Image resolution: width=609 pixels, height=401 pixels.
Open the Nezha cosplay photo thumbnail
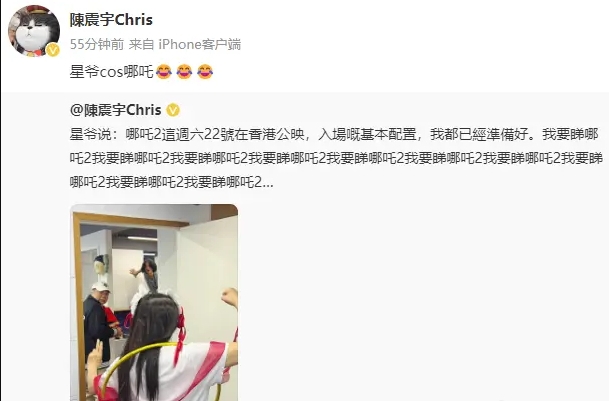point(154,302)
